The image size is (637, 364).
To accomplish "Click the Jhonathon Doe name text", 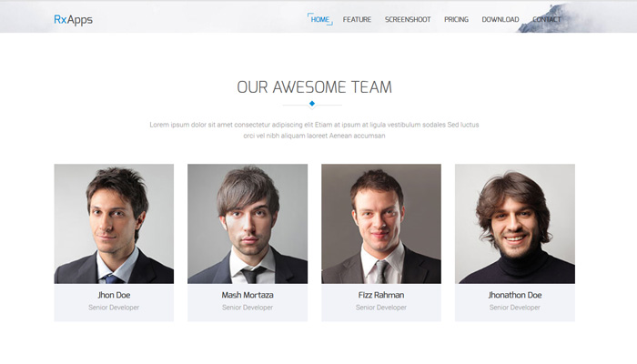I will pos(515,295).
